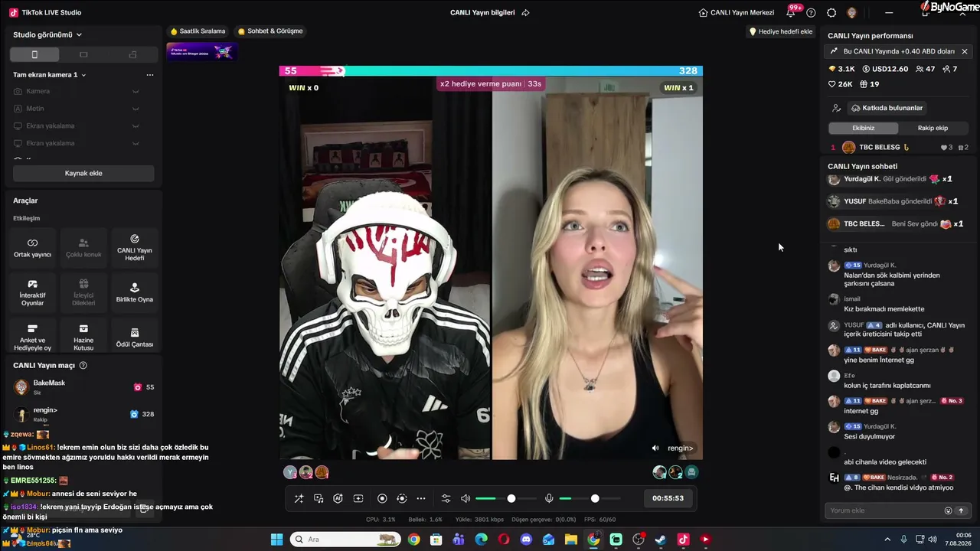Click the Music on Stage promo banner

202,52
